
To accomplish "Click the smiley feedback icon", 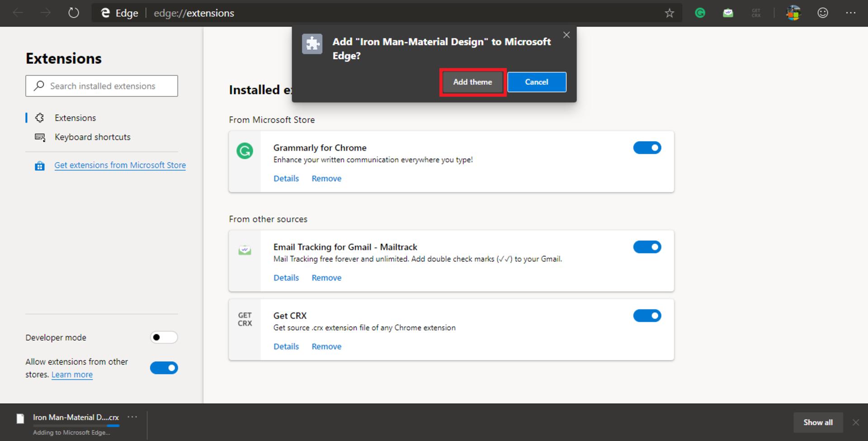I will coord(823,13).
